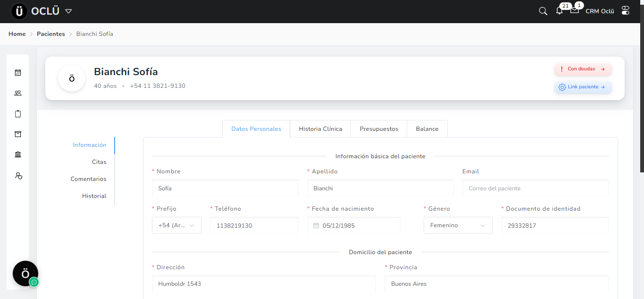The image size is (644, 299).
Task: Open the archive box icon in sidebar
Action: coord(18,134)
